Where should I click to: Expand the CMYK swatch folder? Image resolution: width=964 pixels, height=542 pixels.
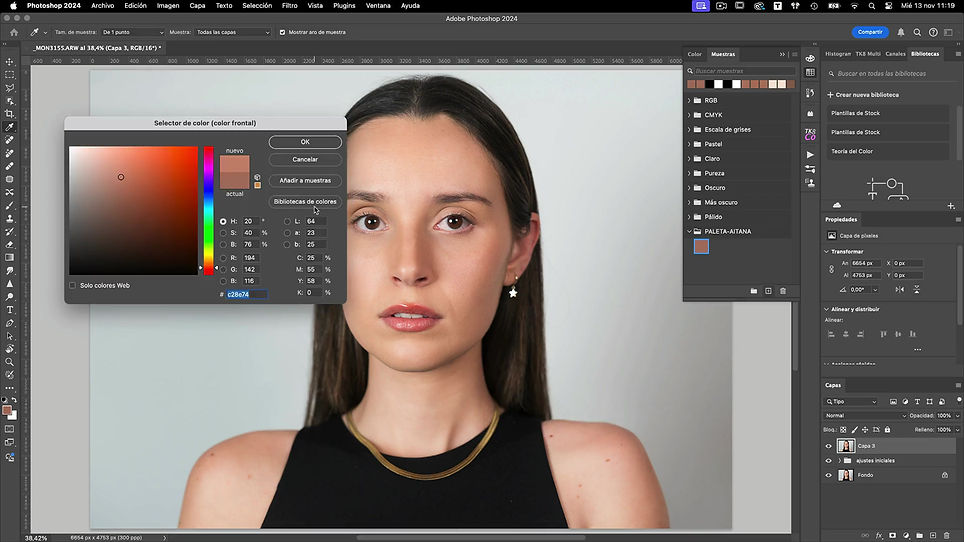[689, 115]
